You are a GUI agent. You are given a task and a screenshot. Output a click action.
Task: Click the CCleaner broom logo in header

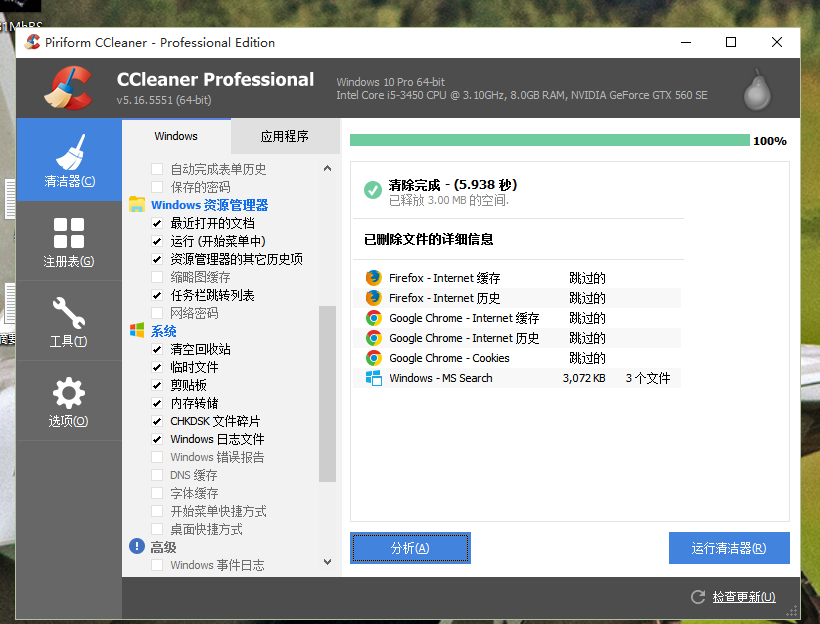click(x=69, y=88)
